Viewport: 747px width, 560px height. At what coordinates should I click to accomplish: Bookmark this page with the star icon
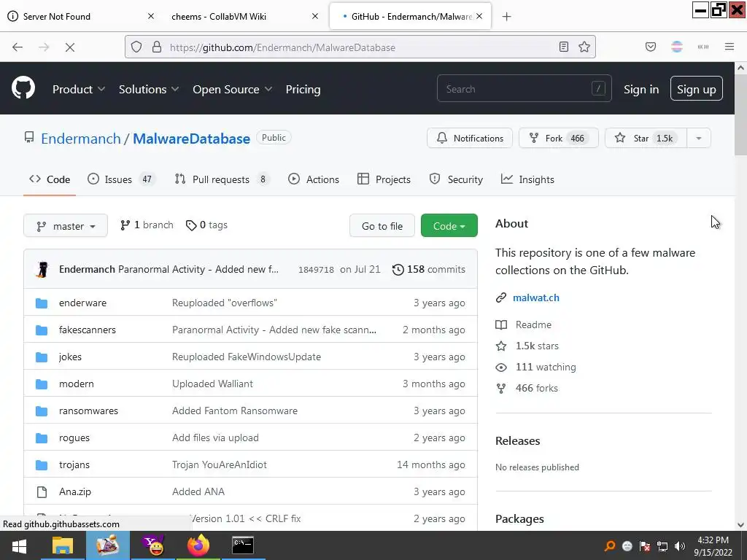(584, 47)
